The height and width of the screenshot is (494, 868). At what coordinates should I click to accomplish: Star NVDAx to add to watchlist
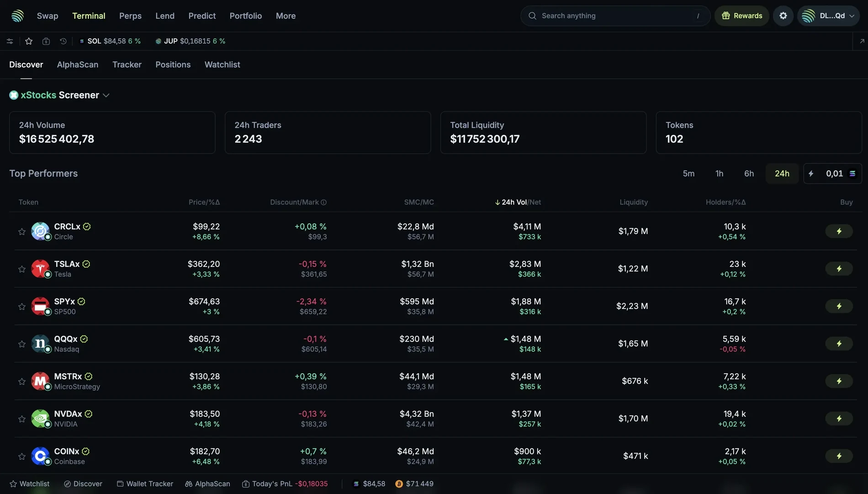click(x=21, y=419)
